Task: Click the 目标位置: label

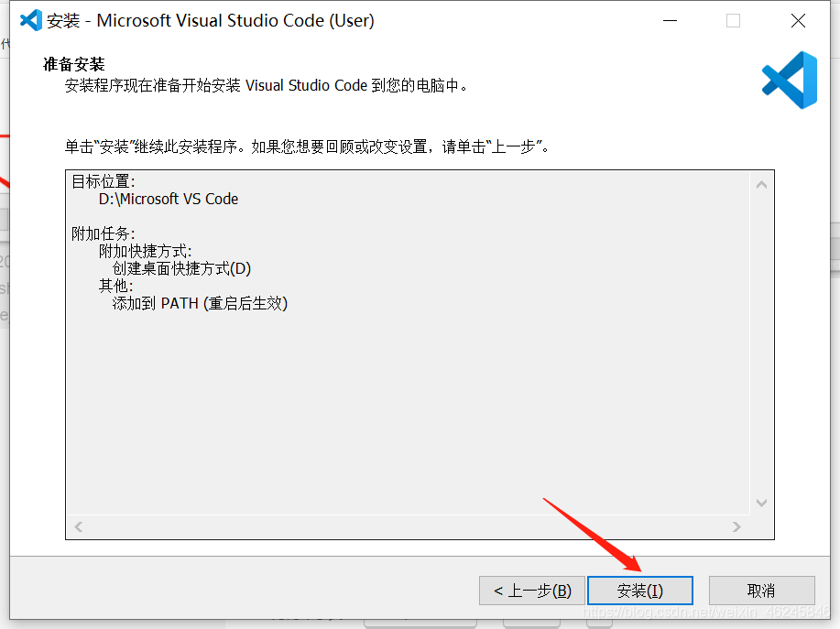Action: pos(104,181)
